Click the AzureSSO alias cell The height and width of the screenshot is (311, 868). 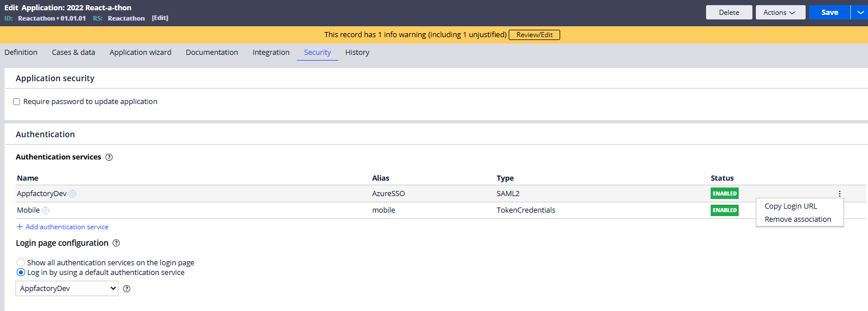pyautogui.click(x=389, y=194)
